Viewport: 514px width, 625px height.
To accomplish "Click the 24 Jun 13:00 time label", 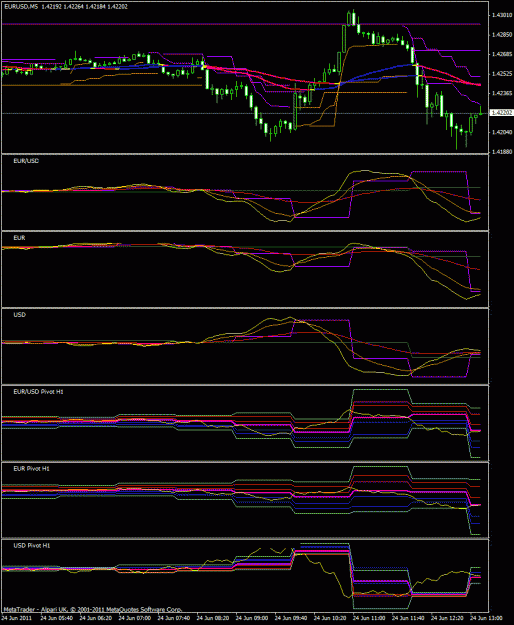I will click(486, 618).
